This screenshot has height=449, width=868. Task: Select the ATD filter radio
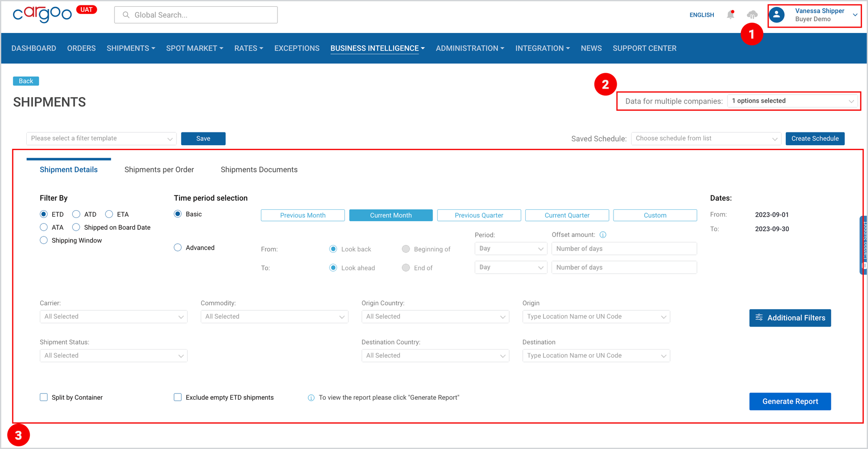click(x=76, y=214)
